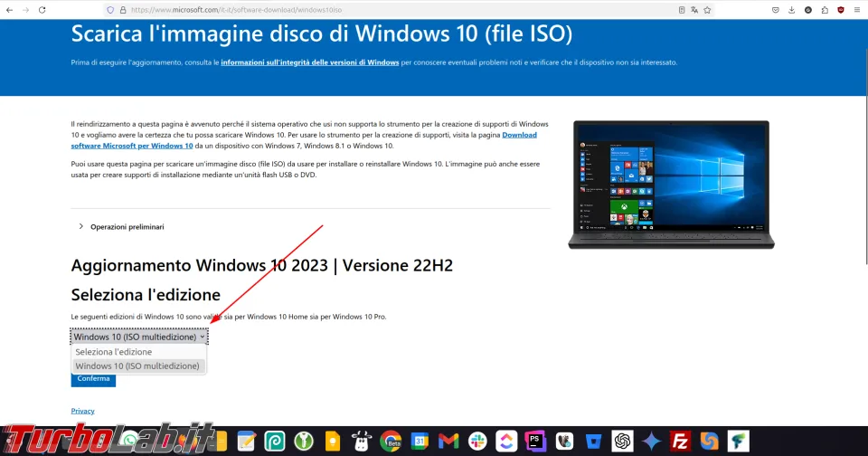Click the translate page icon

tap(694, 10)
